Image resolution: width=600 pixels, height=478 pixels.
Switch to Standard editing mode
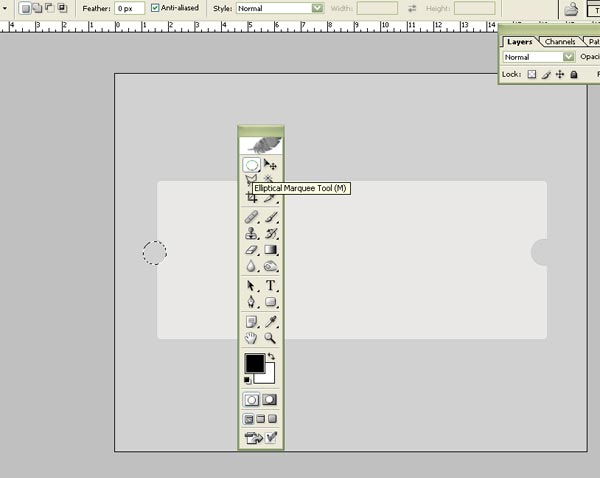click(x=251, y=400)
